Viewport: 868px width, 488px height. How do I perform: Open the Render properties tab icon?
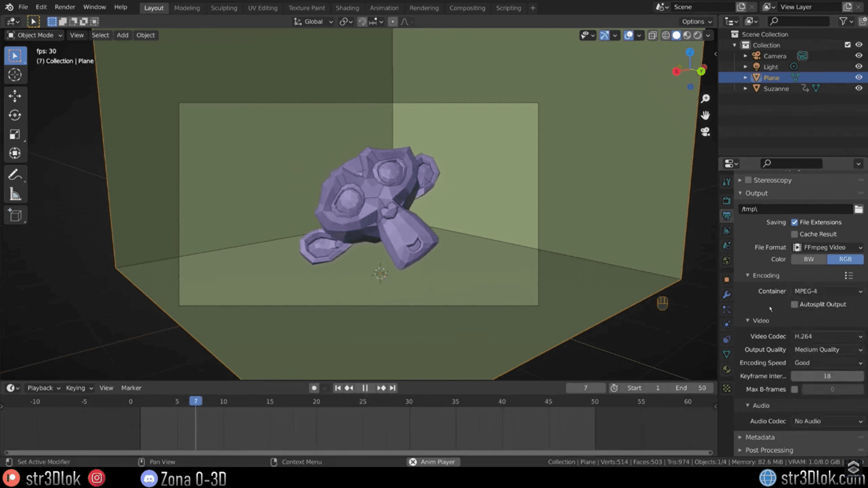(726, 200)
